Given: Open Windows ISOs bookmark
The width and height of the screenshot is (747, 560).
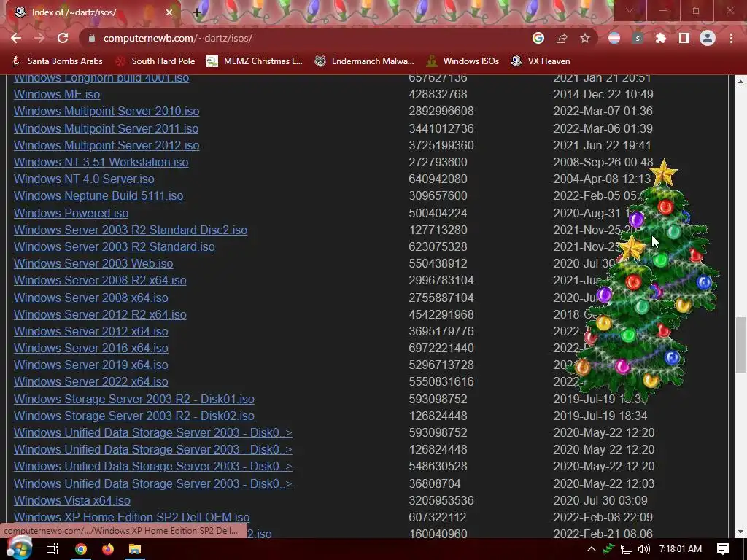Looking at the screenshot, I should tap(462, 61).
